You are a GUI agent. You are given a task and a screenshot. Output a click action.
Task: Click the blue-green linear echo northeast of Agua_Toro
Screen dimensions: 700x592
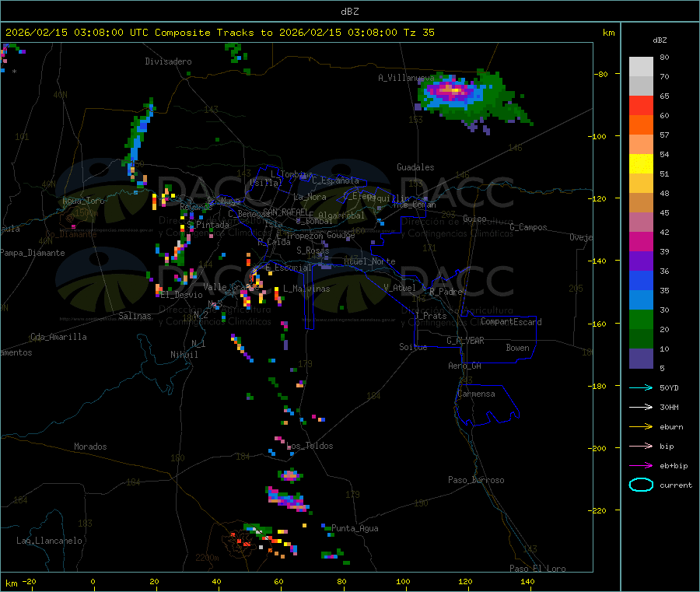(139, 138)
